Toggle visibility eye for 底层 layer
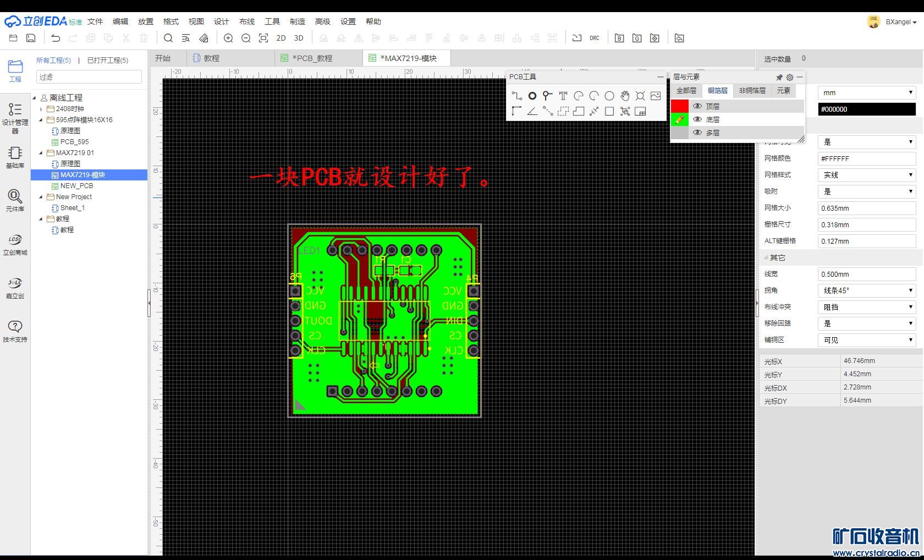Viewport: 924px width, 560px height. tap(697, 119)
